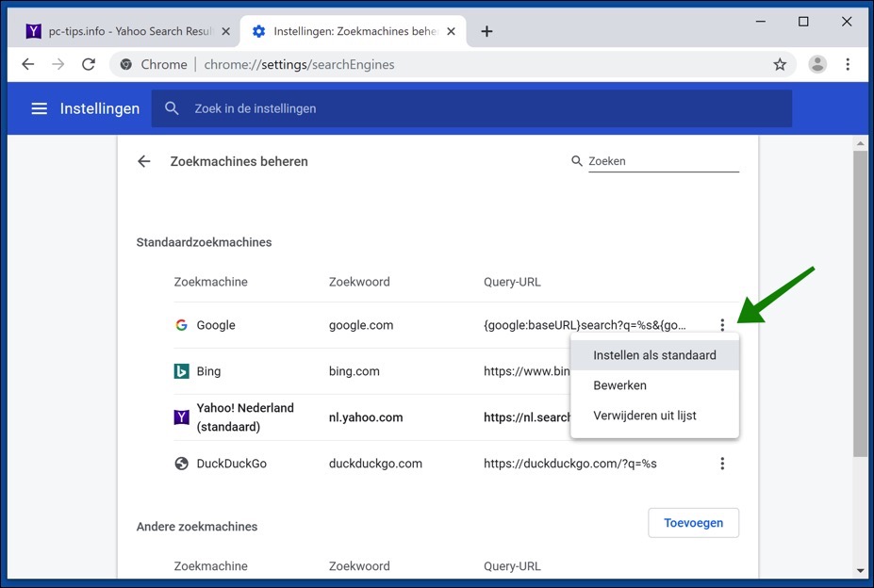Focus the Zoek in de instellingen field
Screen dimensions: 874x588
471,108
